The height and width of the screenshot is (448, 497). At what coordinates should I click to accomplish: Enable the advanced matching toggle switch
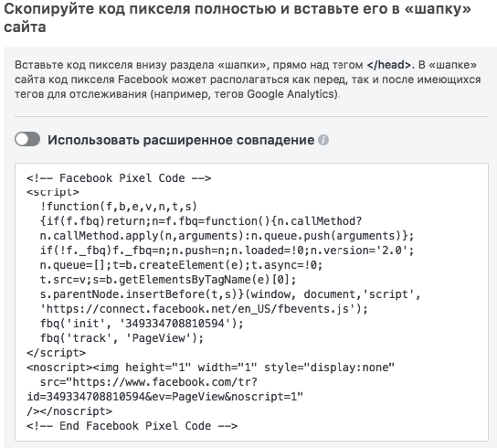click(27, 139)
